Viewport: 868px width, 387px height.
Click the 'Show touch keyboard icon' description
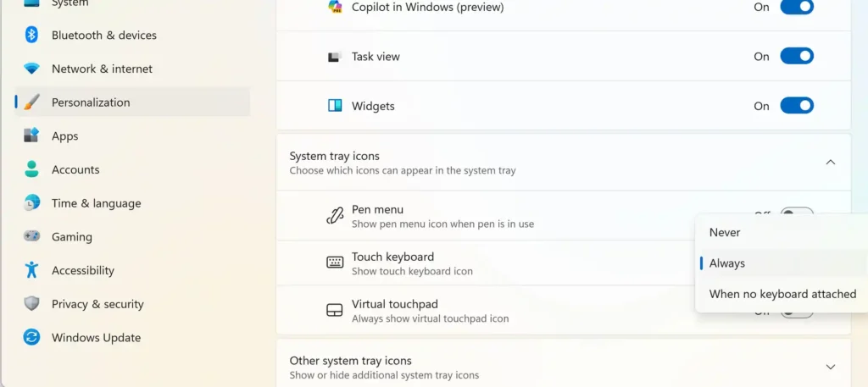(x=413, y=271)
